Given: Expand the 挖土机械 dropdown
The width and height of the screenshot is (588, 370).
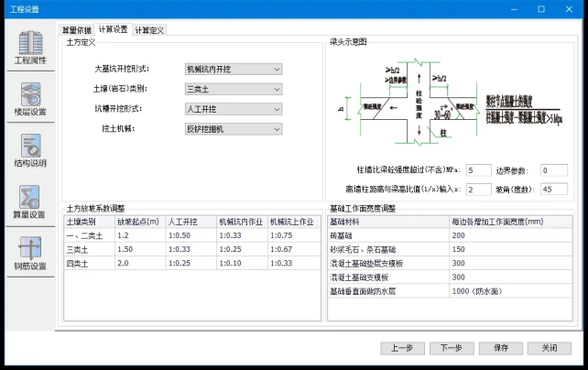Looking at the screenshot, I should [x=234, y=129].
